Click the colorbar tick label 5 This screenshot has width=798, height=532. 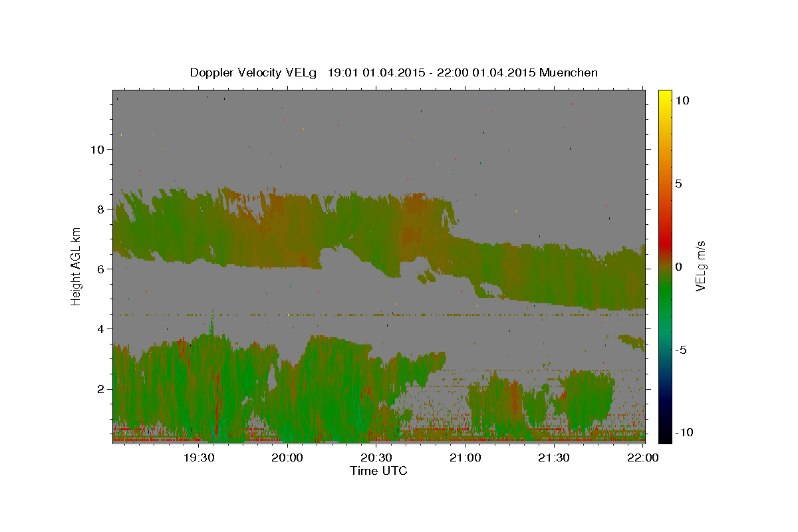tap(680, 184)
